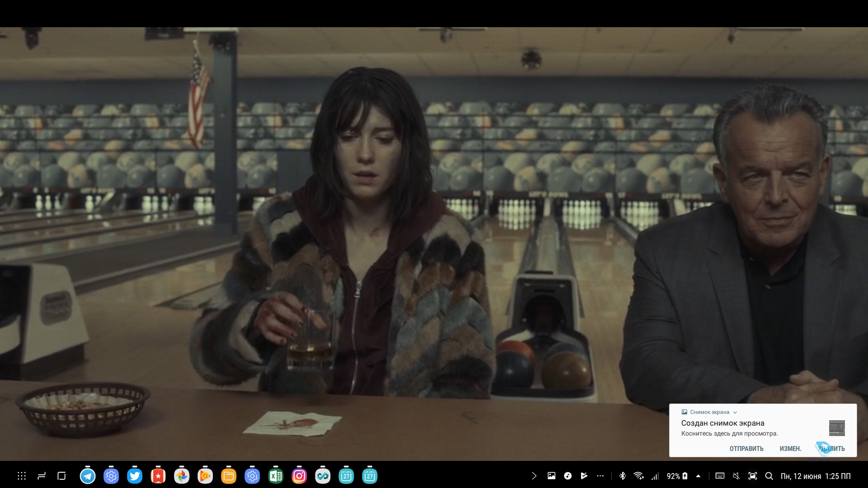
Task: Click 'Коснитесь здесь для просмотра' text
Action: point(730,433)
